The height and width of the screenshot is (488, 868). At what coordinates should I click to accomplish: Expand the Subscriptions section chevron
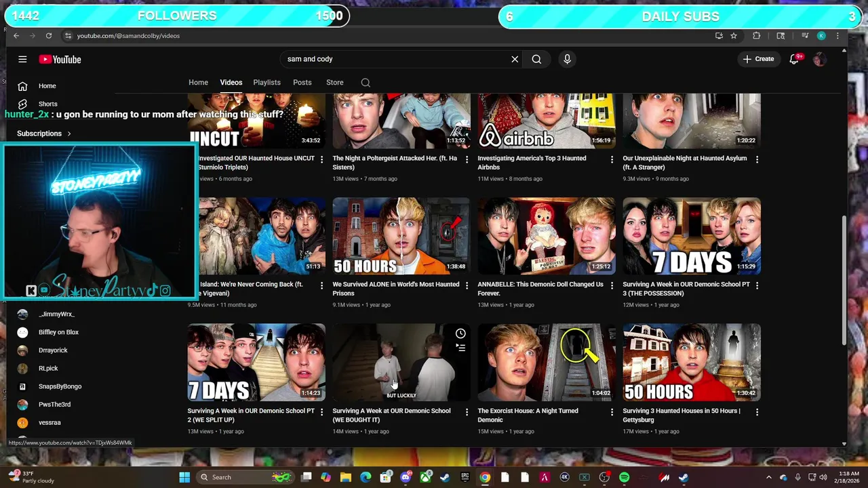69,134
